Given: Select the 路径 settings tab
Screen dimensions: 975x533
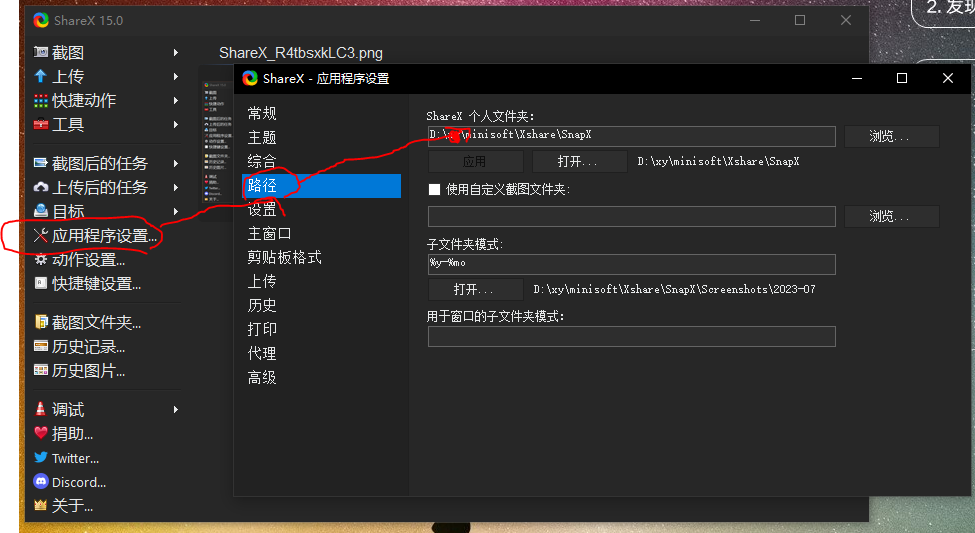Looking at the screenshot, I should click(321, 185).
